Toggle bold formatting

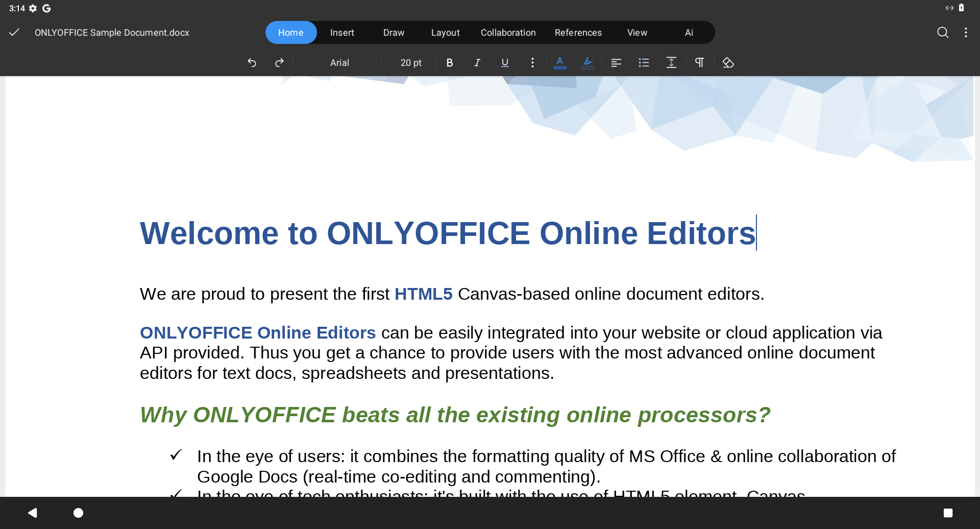click(x=449, y=62)
